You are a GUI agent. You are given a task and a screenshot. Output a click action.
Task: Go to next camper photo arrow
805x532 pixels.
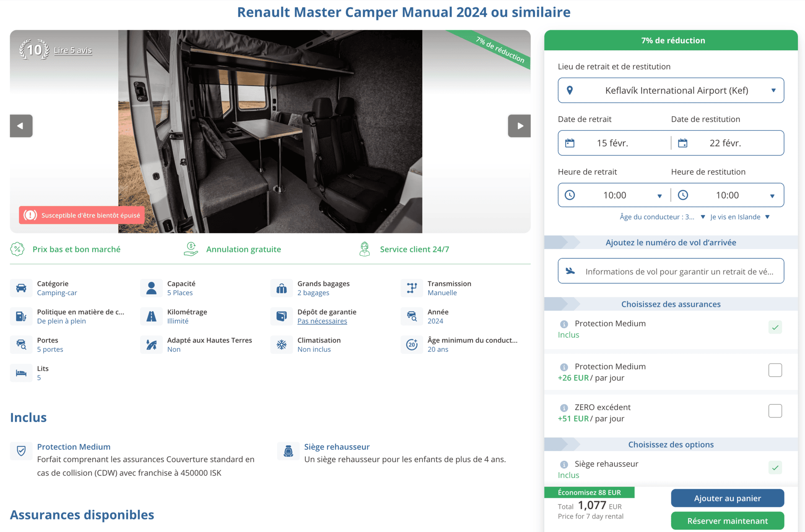tap(519, 126)
